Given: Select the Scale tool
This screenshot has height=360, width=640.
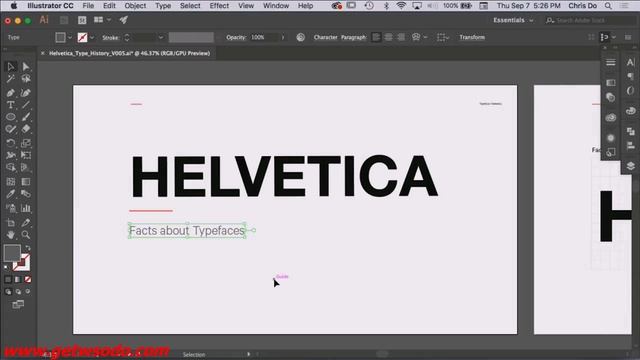Looking at the screenshot, I should click(26, 143).
